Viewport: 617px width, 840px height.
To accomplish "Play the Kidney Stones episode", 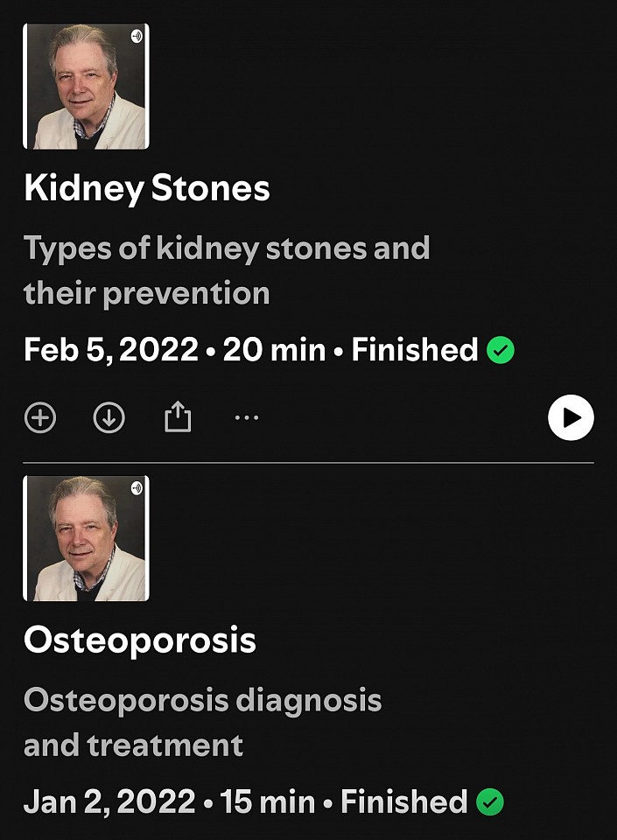I will pyautogui.click(x=571, y=418).
